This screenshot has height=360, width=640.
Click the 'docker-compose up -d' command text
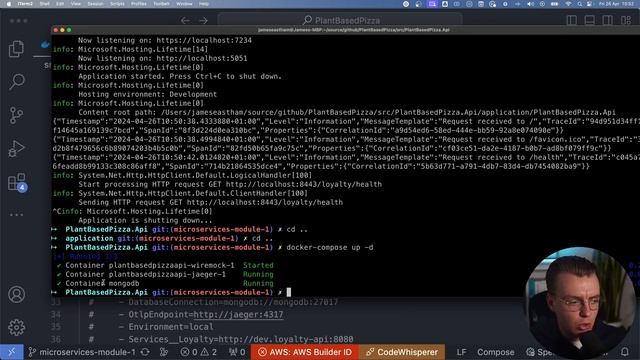click(x=330, y=247)
